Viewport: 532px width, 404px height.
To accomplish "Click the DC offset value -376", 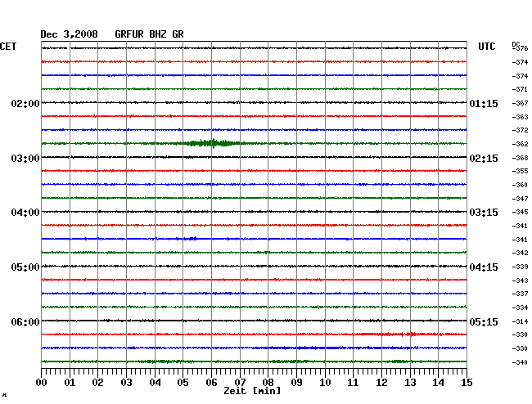I will pos(520,48).
